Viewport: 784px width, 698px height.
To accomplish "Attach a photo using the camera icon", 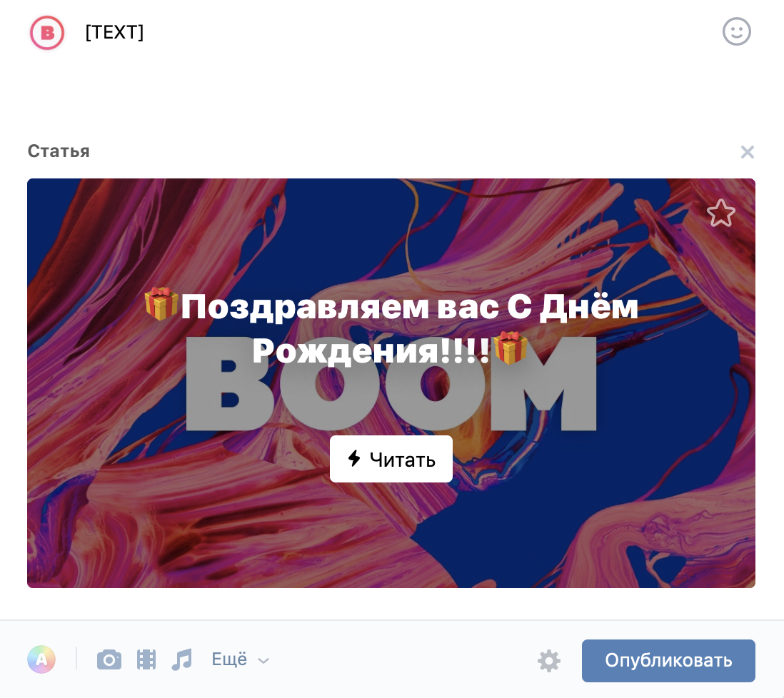I will [109, 659].
